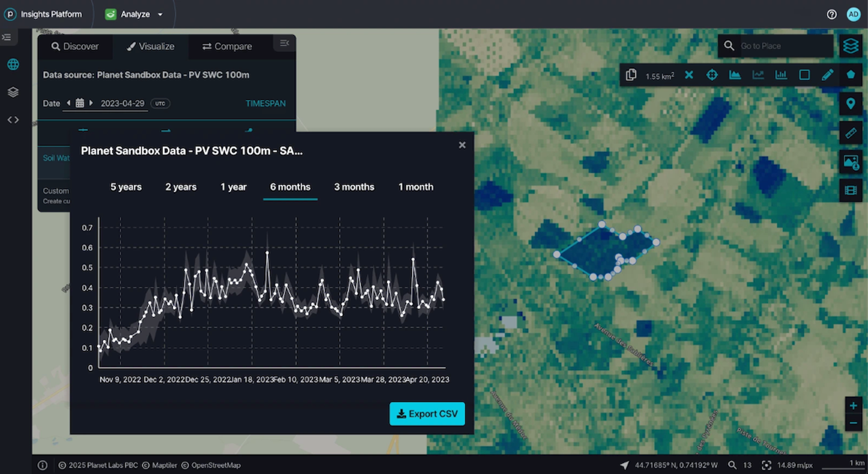Click the 14.89 m/px resolution value
The image size is (868, 474).
point(795,465)
